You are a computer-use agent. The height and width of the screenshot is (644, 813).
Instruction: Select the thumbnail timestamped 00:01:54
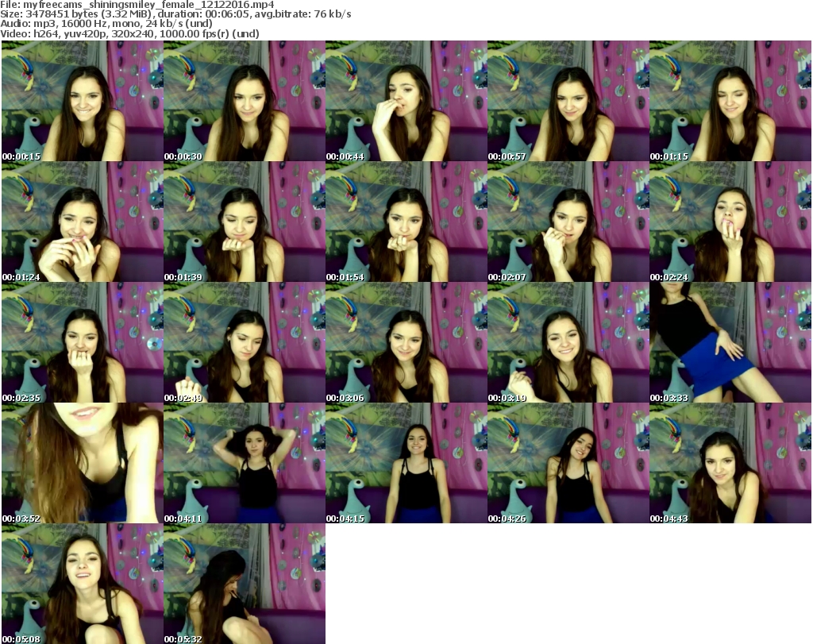[406, 222]
